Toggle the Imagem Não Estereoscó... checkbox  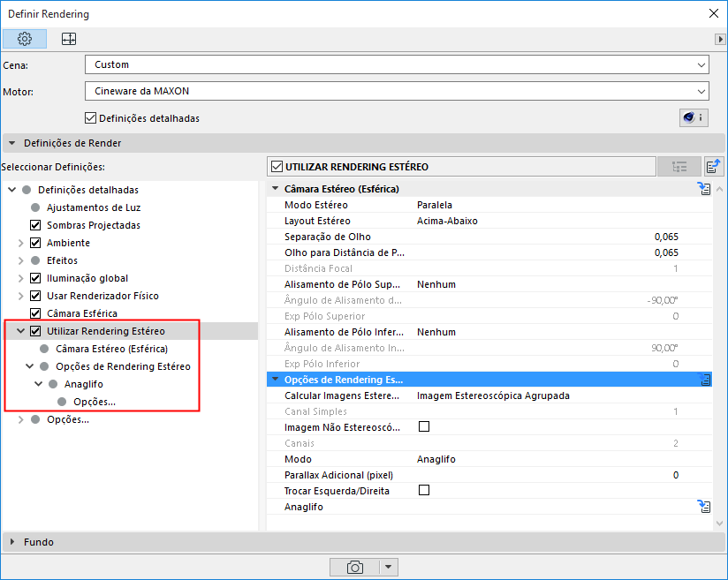[424, 426]
